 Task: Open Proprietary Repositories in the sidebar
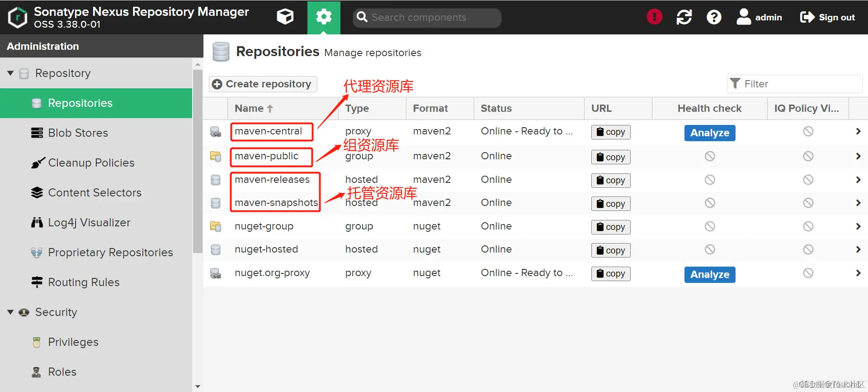tap(96, 253)
